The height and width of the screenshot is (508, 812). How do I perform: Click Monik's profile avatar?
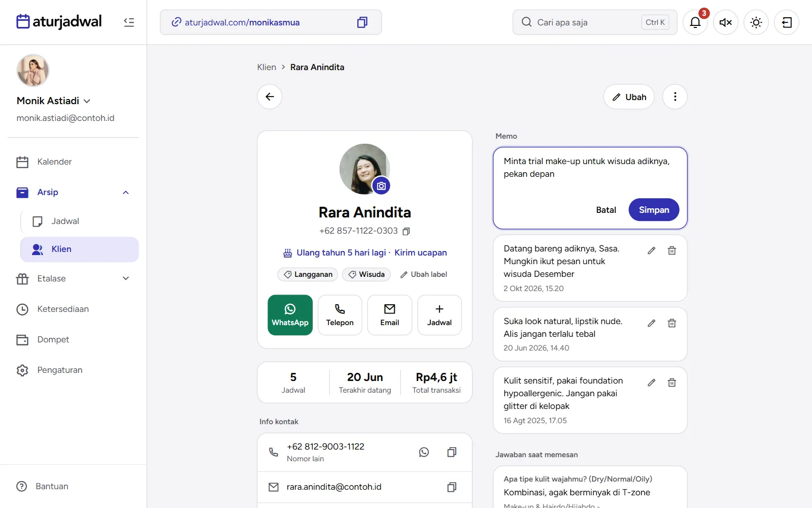click(x=33, y=70)
